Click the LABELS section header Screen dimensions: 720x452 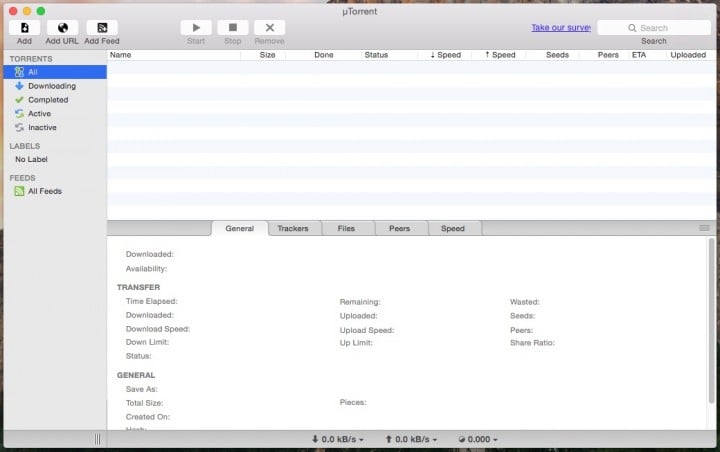coord(25,146)
